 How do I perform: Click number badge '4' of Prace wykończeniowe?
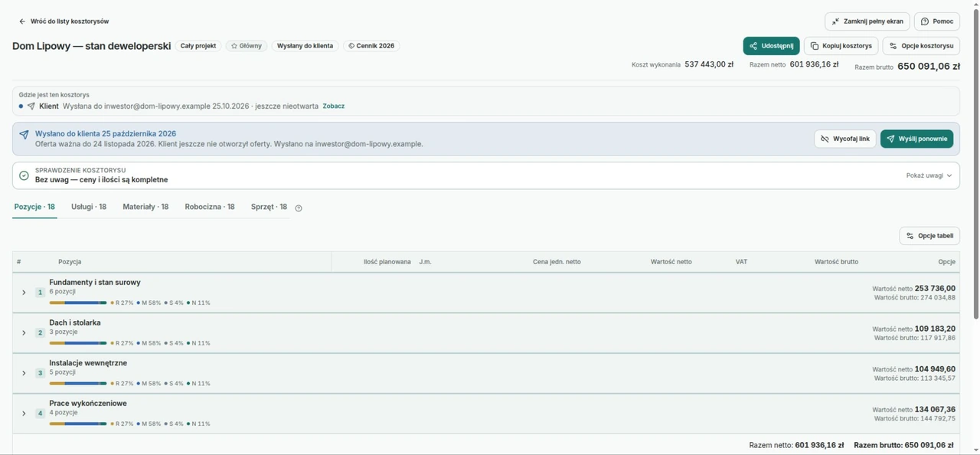(x=40, y=413)
